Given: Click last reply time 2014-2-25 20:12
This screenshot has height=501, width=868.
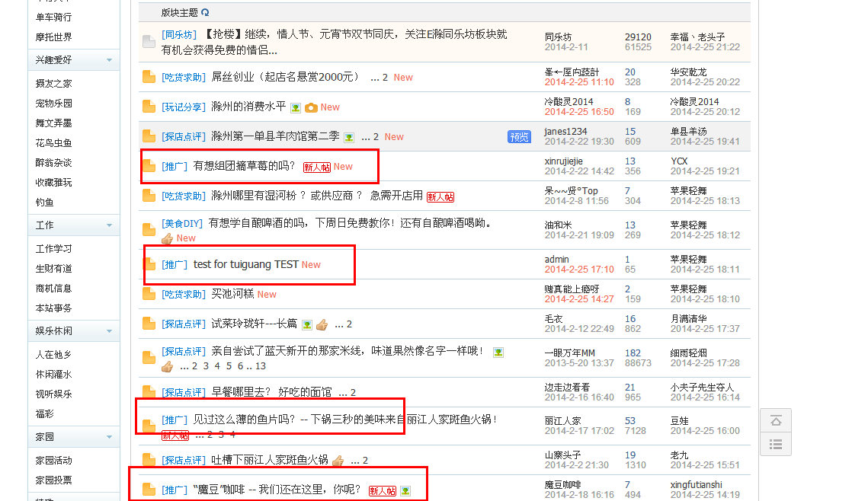Looking at the screenshot, I should [x=705, y=112].
